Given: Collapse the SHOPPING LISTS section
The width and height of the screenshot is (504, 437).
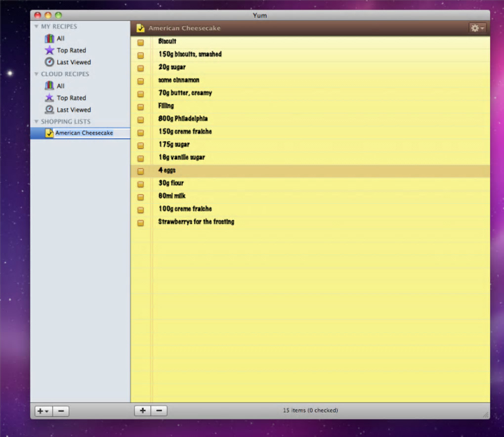Looking at the screenshot, I should (37, 122).
